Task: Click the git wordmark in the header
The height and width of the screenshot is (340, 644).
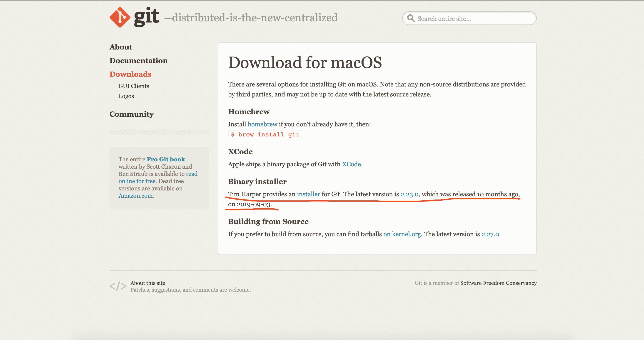Action: coord(147,17)
